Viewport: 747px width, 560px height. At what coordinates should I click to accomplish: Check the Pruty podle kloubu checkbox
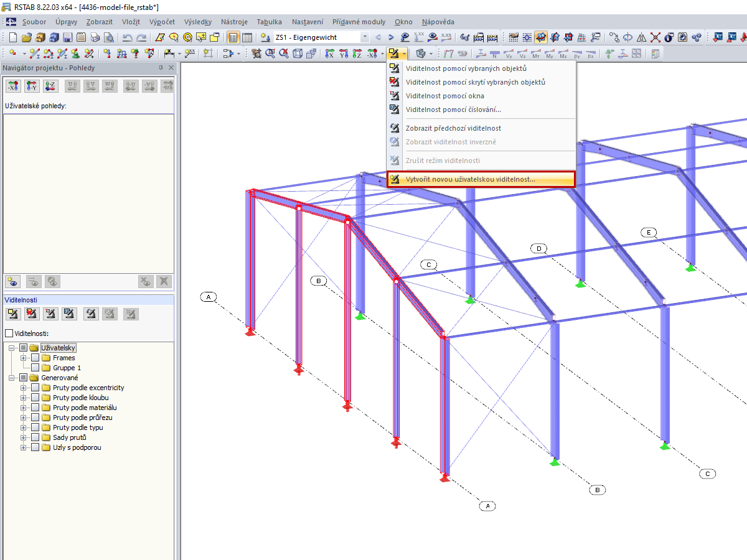35,398
